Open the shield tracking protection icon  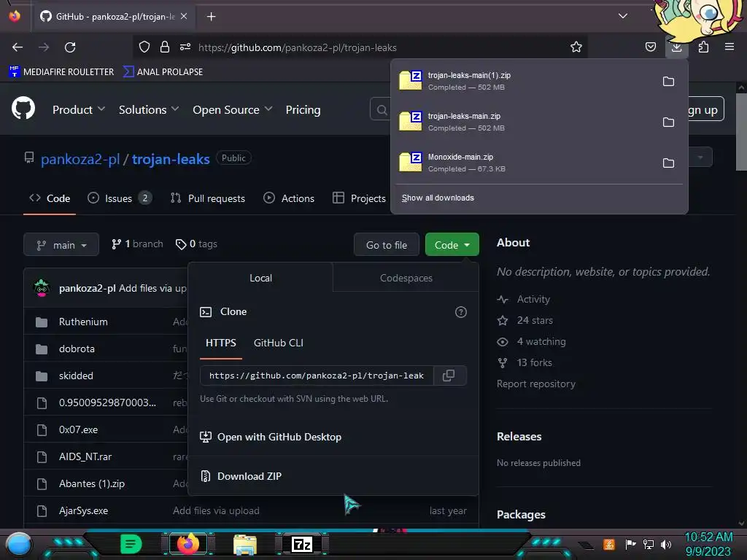coord(144,47)
